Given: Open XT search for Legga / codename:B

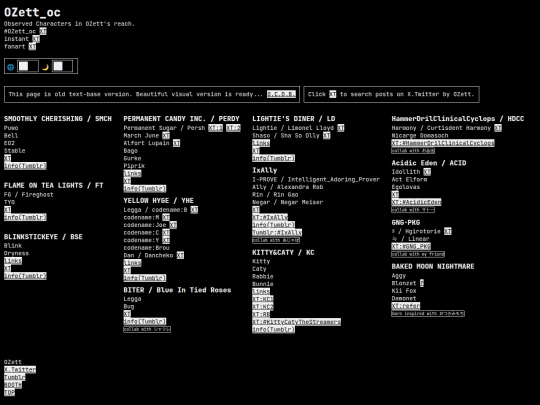Looking at the screenshot, I should 194,210.
